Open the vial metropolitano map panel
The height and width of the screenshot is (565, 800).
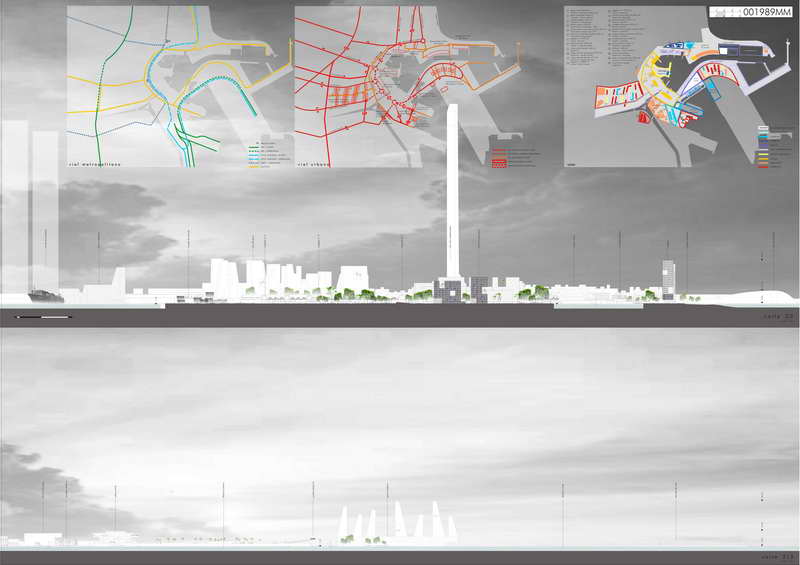coord(179,85)
